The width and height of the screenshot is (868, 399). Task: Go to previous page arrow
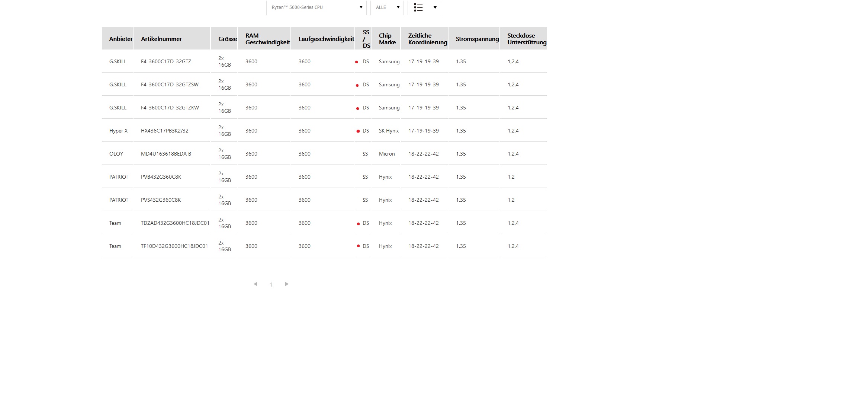click(x=255, y=284)
